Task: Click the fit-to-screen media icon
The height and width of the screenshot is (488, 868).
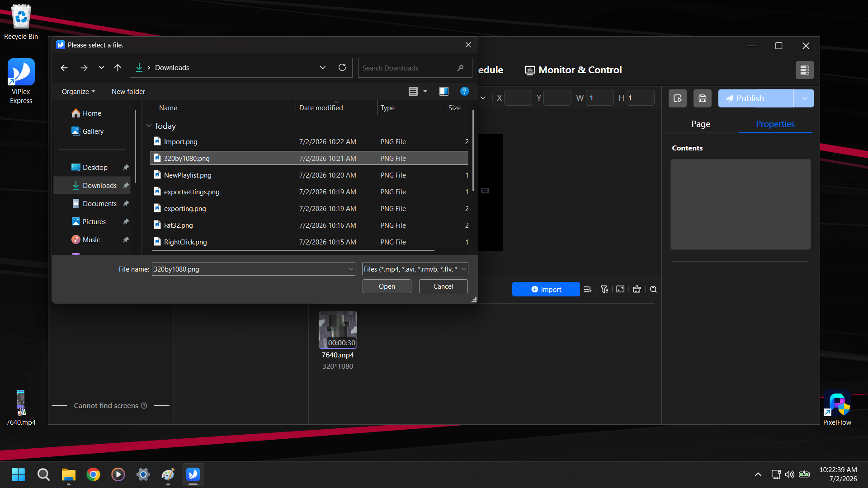Action: [x=620, y=289]
